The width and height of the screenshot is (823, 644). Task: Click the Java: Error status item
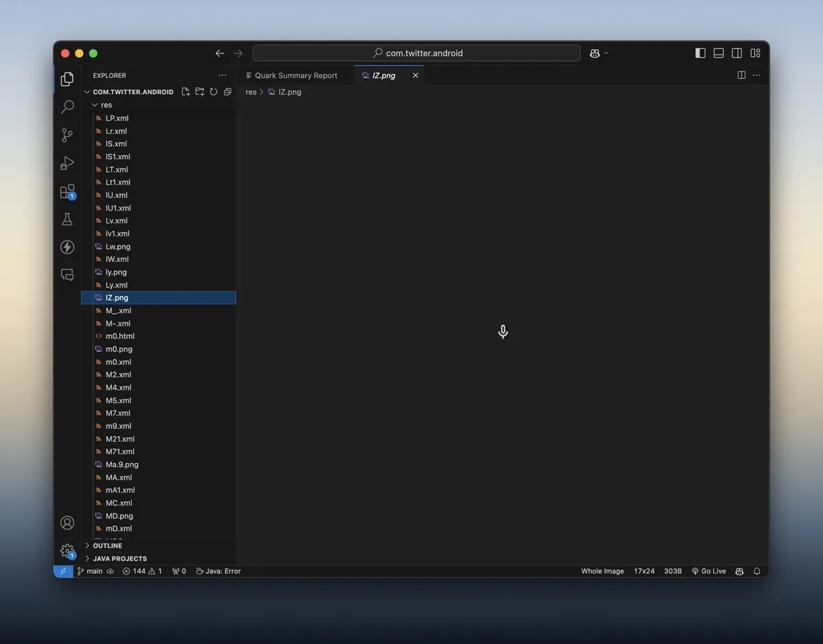pos(219,571)
